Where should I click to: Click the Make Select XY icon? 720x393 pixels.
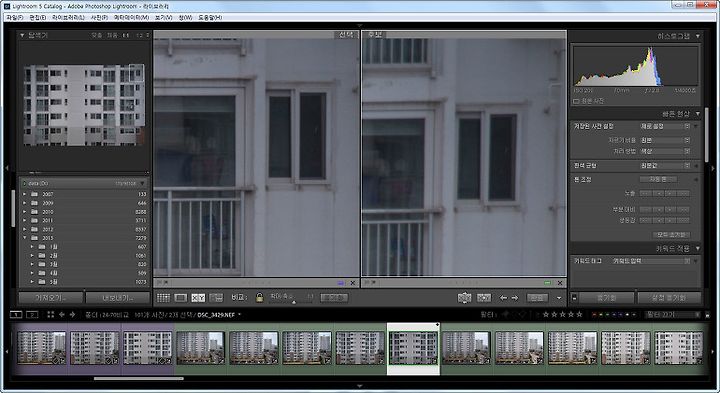pos(484,298)
